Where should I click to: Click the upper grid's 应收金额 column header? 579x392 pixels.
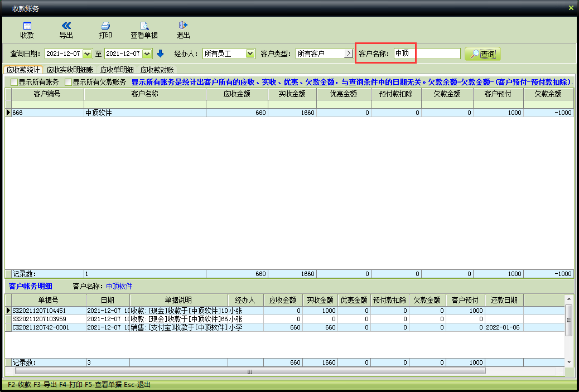click(x=237, y=94)
